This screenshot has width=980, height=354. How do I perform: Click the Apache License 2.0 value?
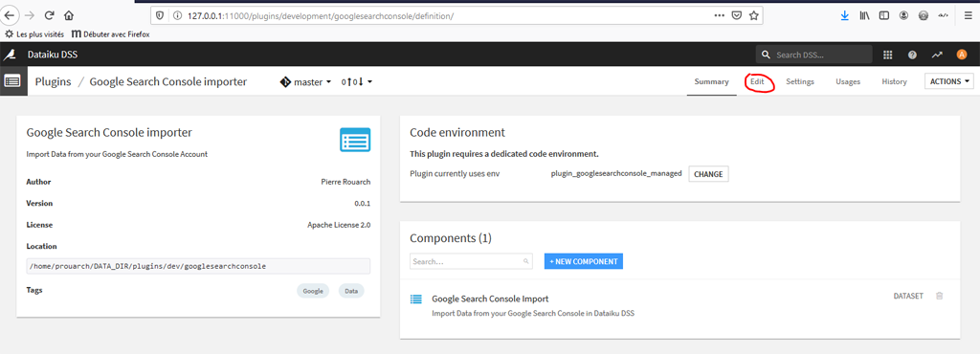coord(339,225)
